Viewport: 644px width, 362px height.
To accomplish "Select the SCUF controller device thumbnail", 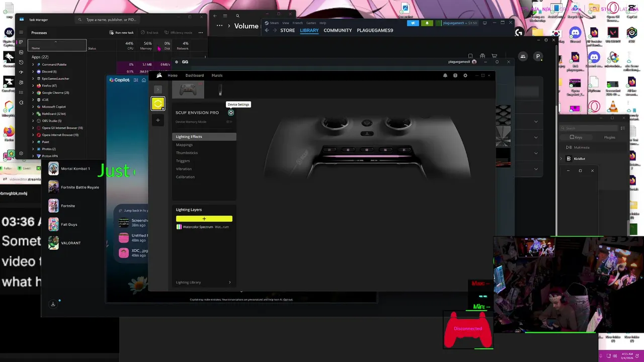I will (188, 90).
